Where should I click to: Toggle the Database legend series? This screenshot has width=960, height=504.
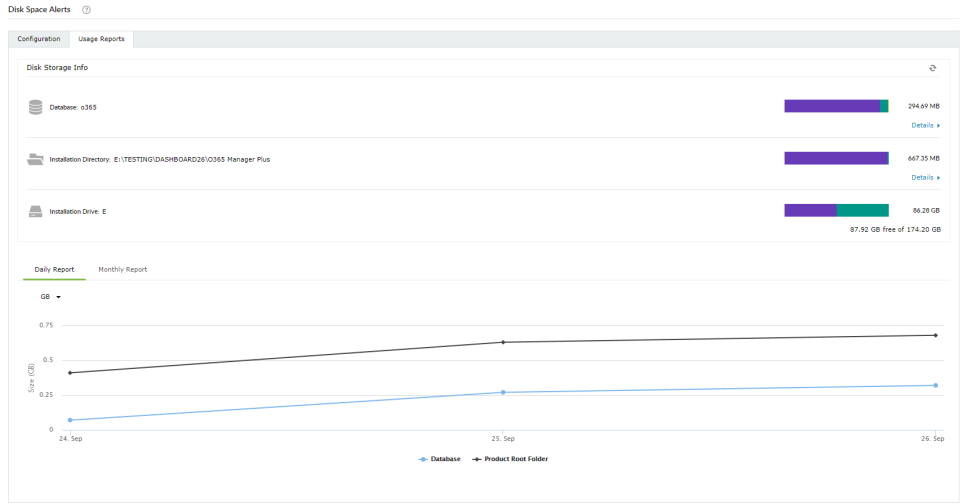[440, 459]
